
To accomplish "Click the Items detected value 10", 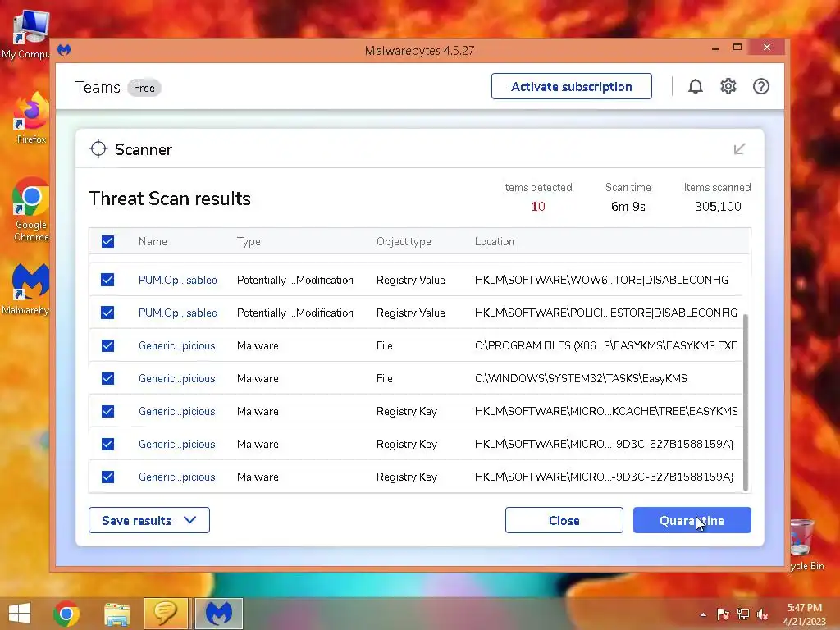I will click(x=538, y=206).
